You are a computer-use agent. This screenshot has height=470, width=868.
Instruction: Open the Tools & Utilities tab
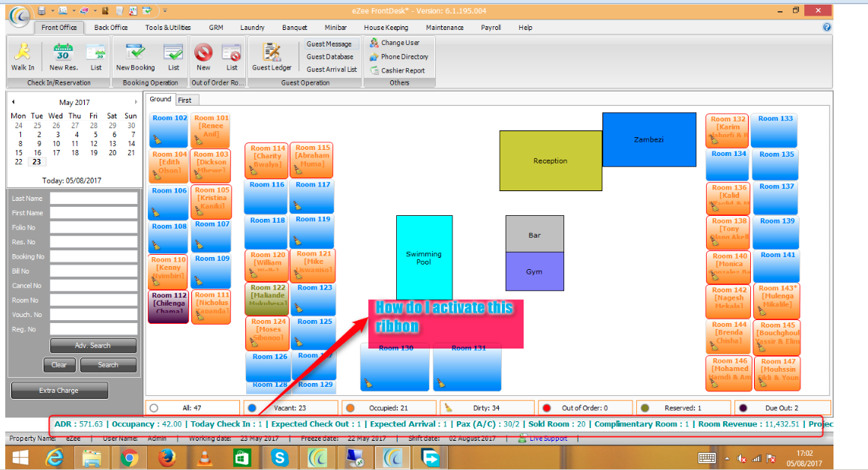[x=168, y=27]
